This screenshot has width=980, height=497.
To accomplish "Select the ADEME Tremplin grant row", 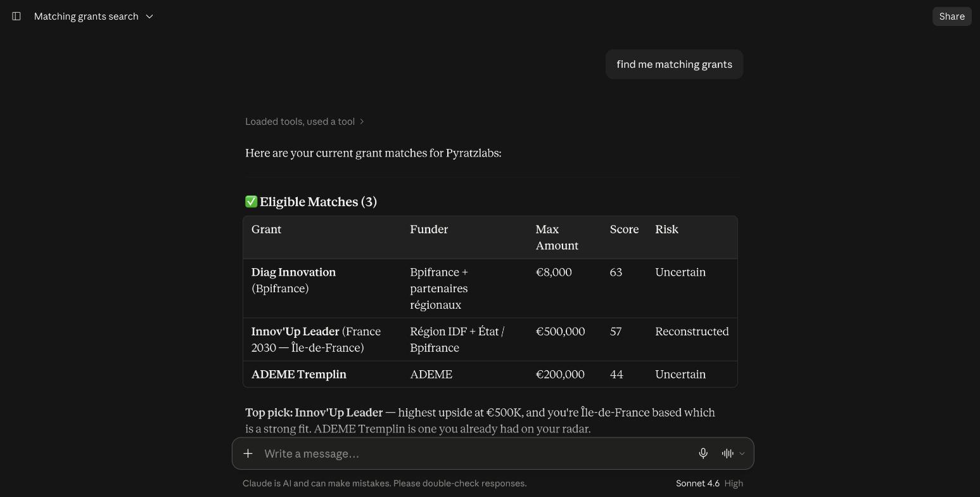I will point(490,374).
